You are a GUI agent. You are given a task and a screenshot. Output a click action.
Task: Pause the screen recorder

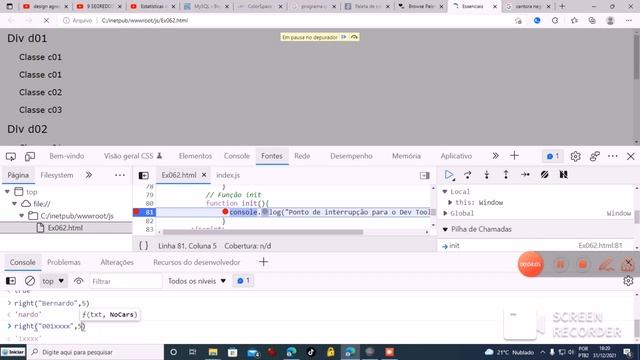[560, 265]
